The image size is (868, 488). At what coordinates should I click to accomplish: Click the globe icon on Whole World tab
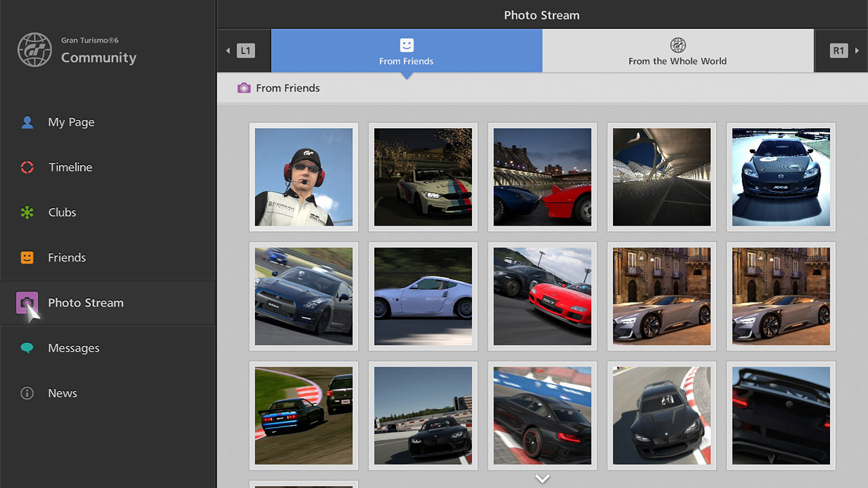677,45
